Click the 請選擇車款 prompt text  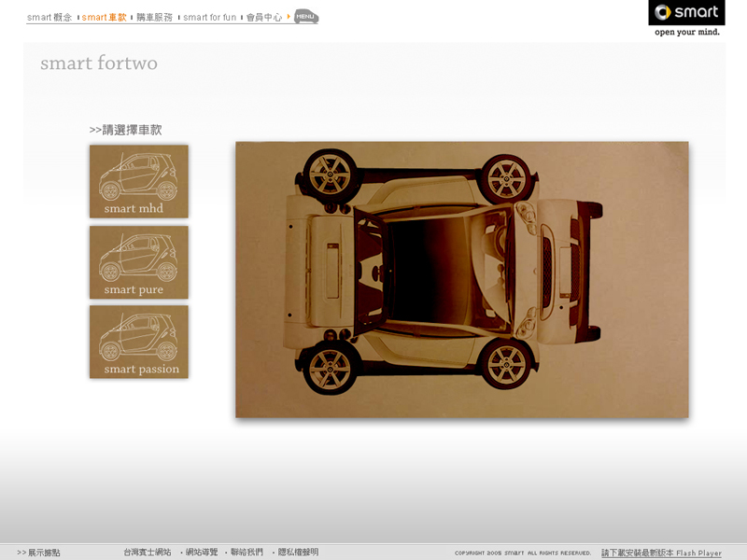coord(126,130)
